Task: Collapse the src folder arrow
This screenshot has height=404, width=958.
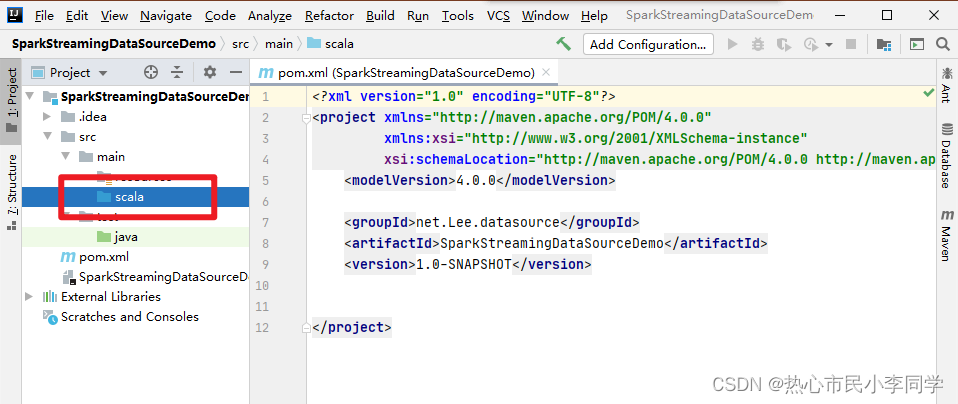Action: 47,137
